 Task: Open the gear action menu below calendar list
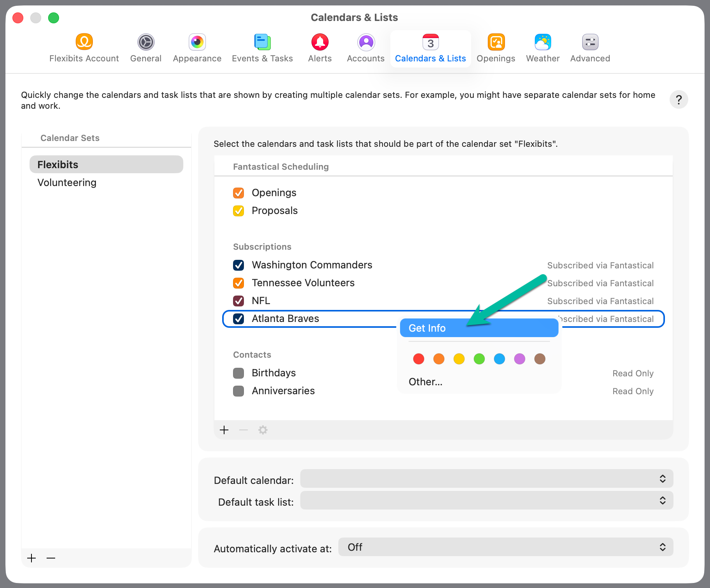coord(263,430)
